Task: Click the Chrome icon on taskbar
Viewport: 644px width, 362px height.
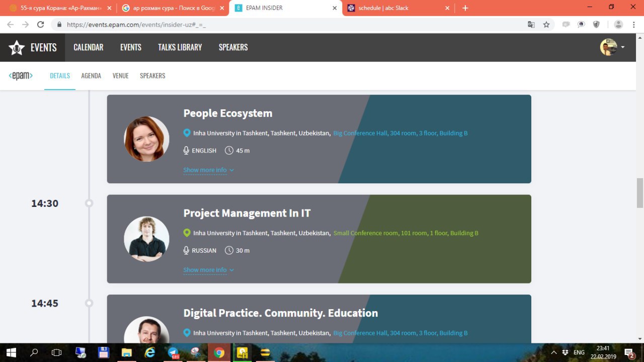Action: coord(219,352)
